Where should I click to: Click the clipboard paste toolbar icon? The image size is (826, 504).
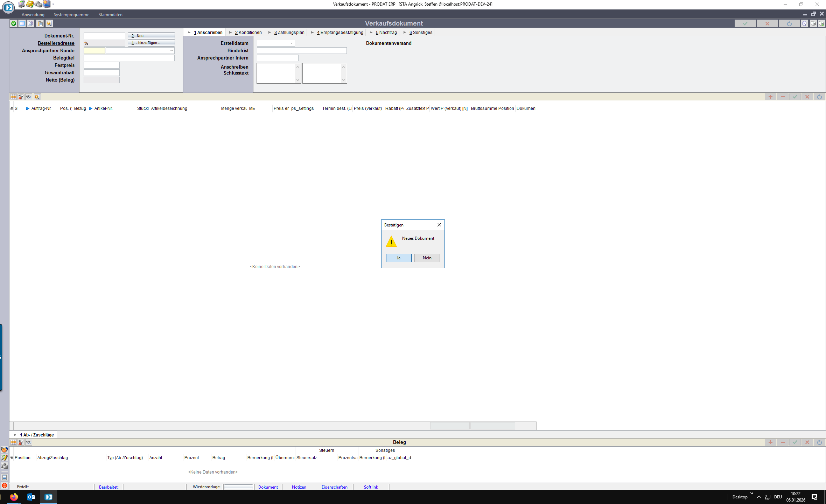point(40,23)
